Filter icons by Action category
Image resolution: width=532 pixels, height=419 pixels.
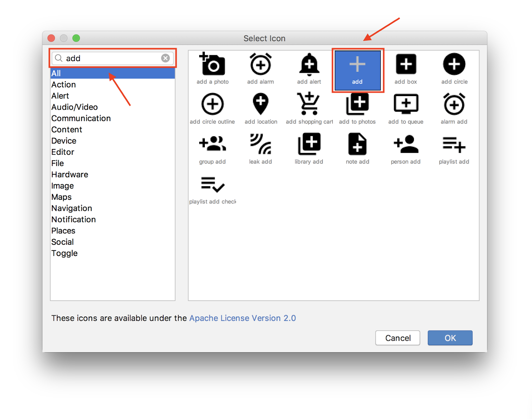coord(64,85)
